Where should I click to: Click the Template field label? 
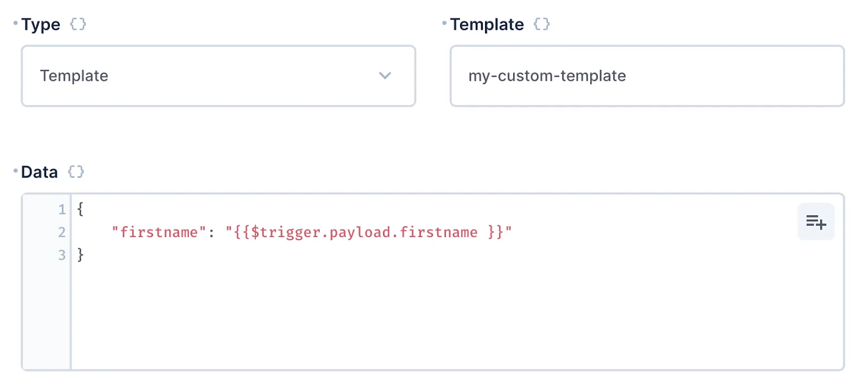tap(487, 24)
